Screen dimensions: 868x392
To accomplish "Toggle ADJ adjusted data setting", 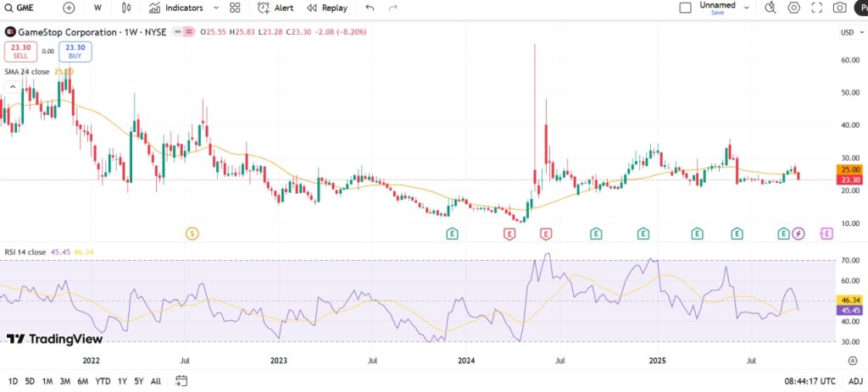I will 855,382.
